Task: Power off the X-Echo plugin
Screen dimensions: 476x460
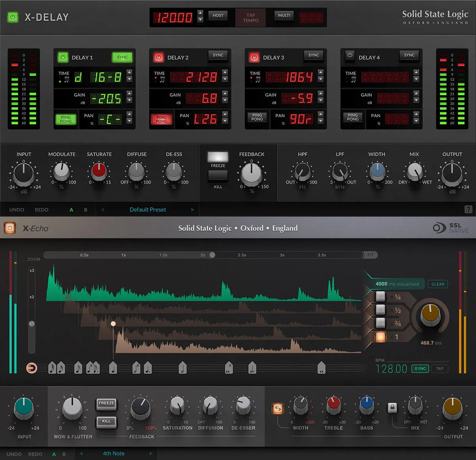Action: click(10, 228)
